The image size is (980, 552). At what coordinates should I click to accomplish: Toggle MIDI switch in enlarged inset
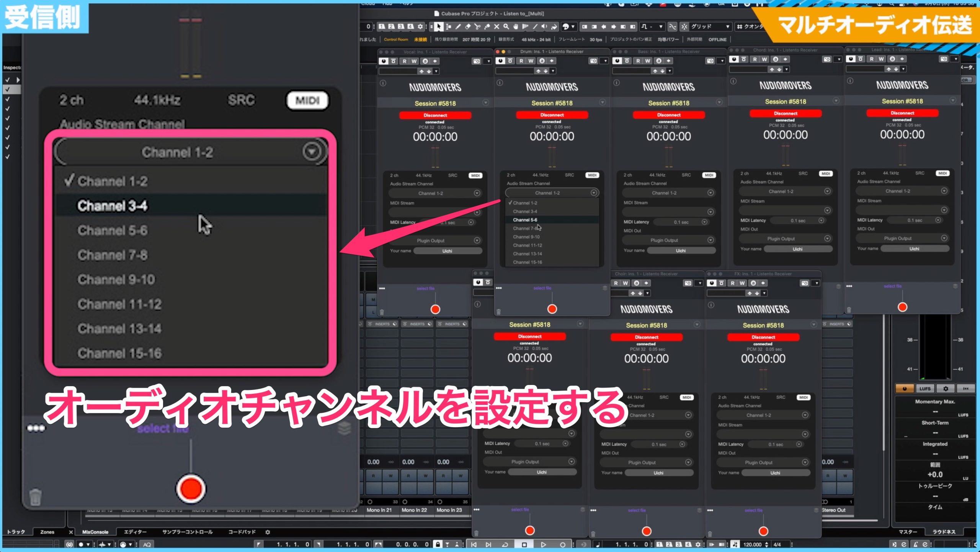point(307,100)
